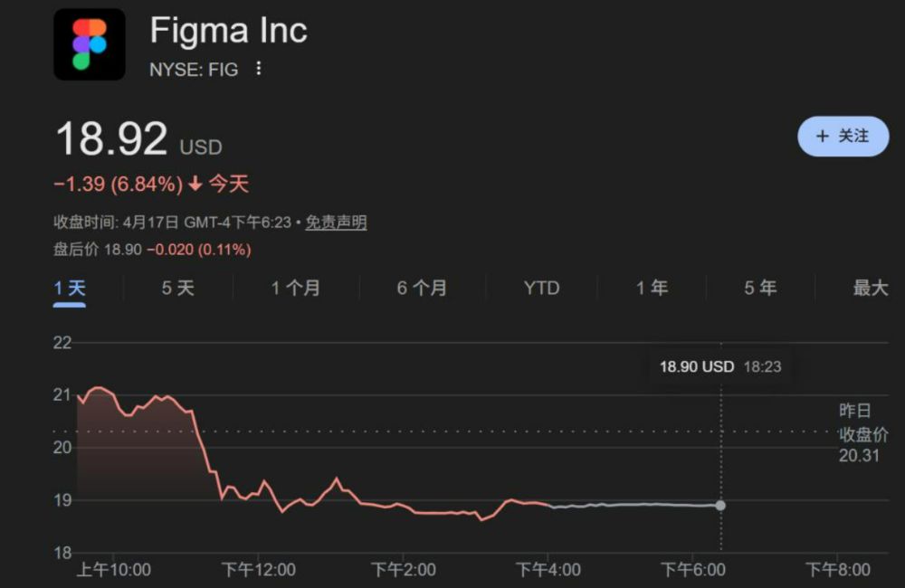Click the 18.90 USD price tooltip on the chart

721,366
